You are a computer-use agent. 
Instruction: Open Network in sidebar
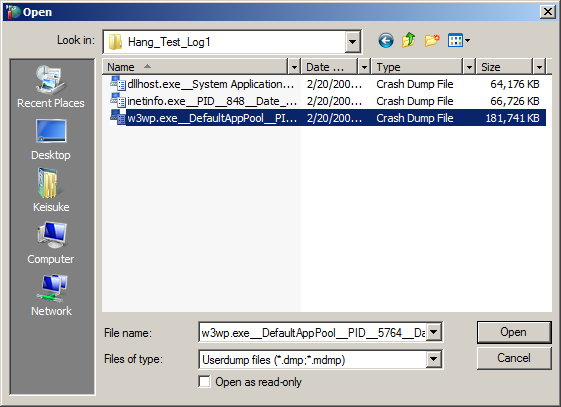(x=51, y=295)
